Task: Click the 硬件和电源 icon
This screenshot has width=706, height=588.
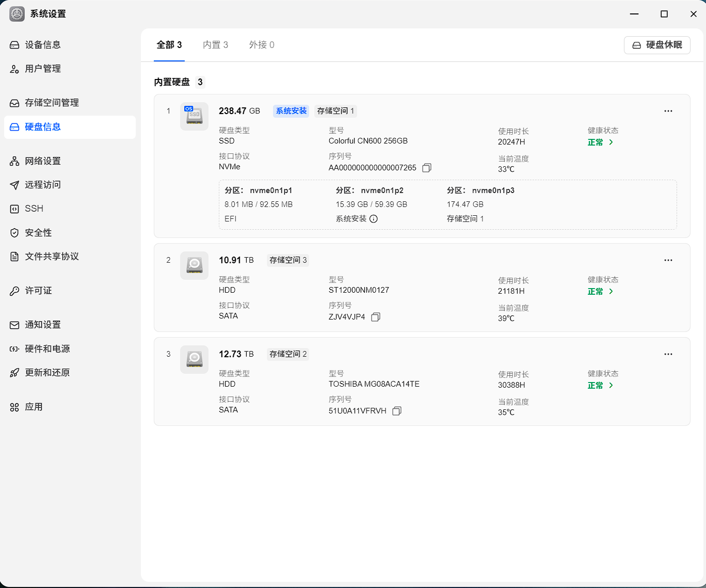Action: point(14,349)
